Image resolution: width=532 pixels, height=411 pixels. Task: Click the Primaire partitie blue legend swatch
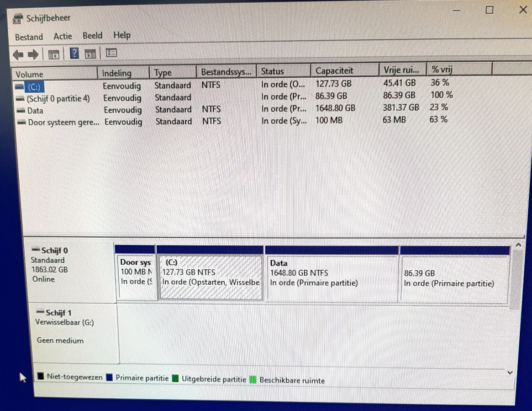[109, 377]
